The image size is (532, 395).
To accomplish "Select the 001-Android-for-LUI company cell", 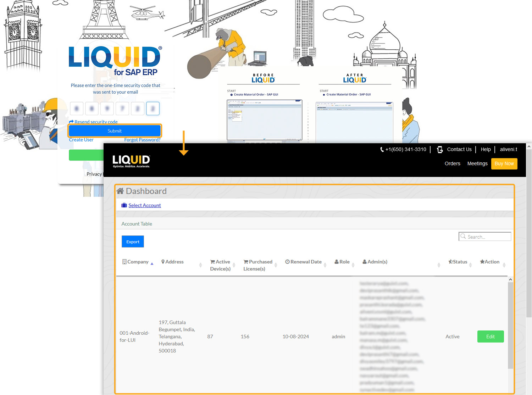I will 134,336.
